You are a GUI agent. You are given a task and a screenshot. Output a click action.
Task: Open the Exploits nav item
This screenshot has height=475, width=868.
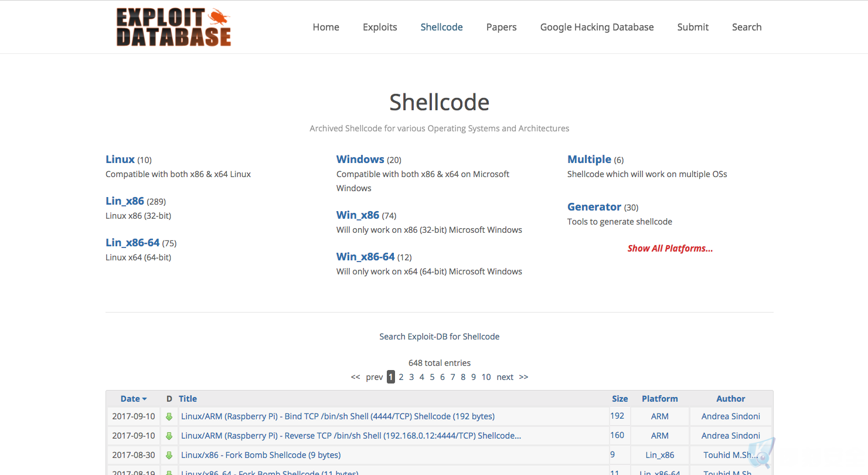[x=380, y=27]
